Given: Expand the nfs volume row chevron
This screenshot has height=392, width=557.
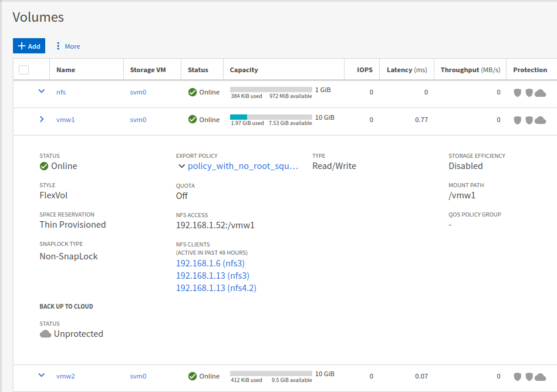Looking at the screenshot, I should coord(42,92).
